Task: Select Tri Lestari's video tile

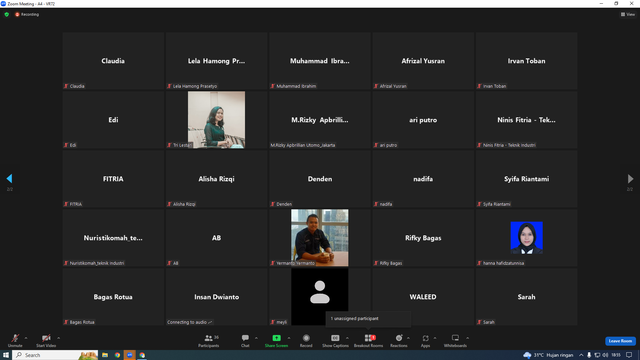Action: [x=216, y=120]
